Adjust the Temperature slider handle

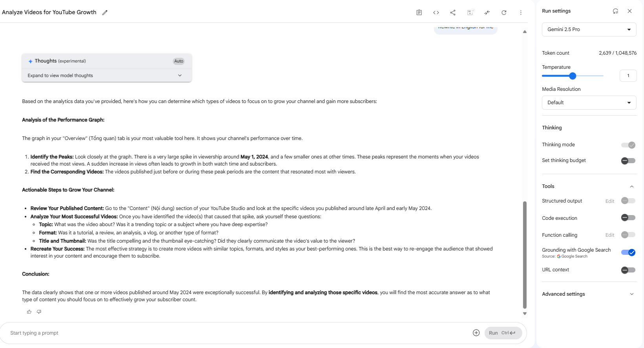[573, 76]
